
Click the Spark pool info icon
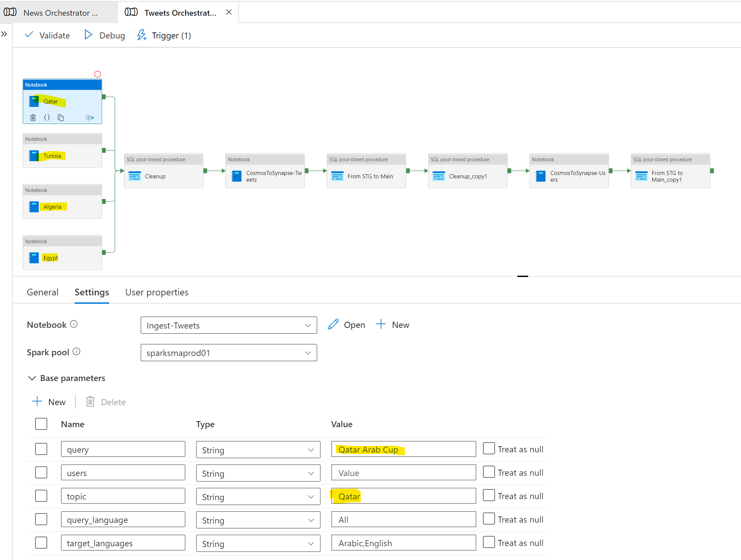tap(76, 351)
